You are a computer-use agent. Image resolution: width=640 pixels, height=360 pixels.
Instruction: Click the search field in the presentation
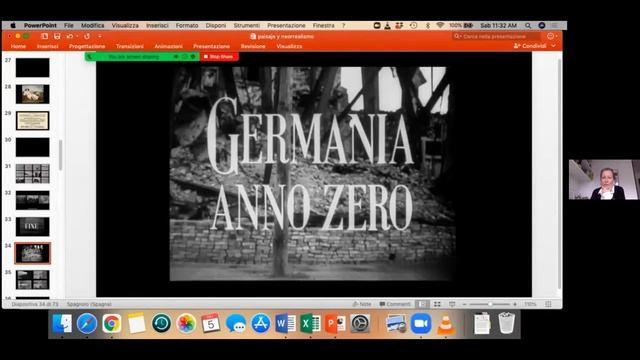tap(497, 36)
